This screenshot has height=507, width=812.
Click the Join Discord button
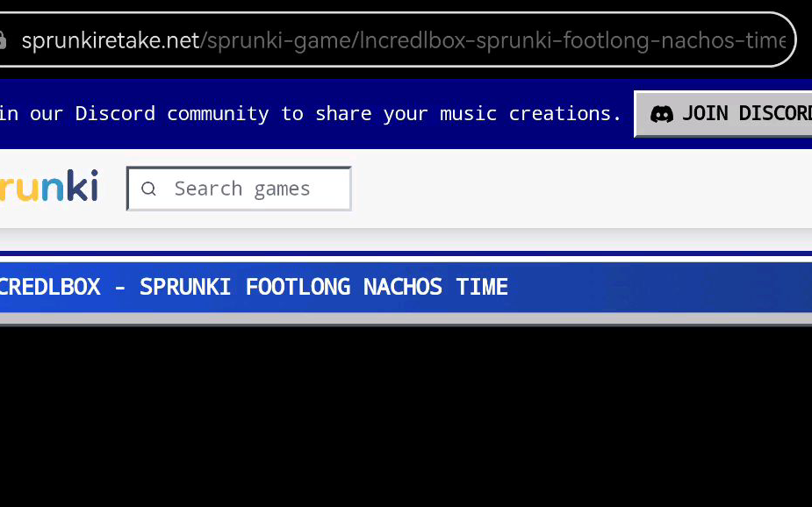723,114
